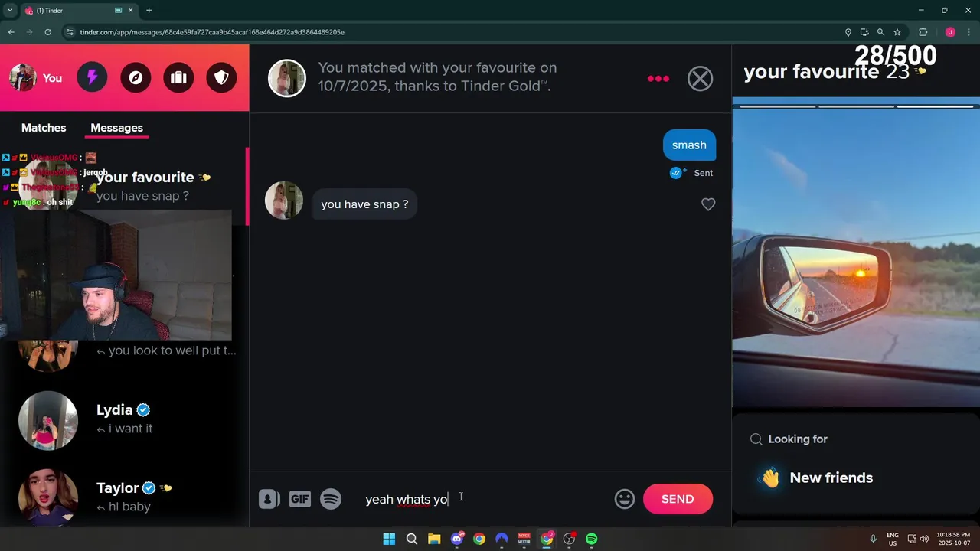Open the three-dot conversation options menu
This screenshot has height=551, width=980.
(x=658, y=78)
